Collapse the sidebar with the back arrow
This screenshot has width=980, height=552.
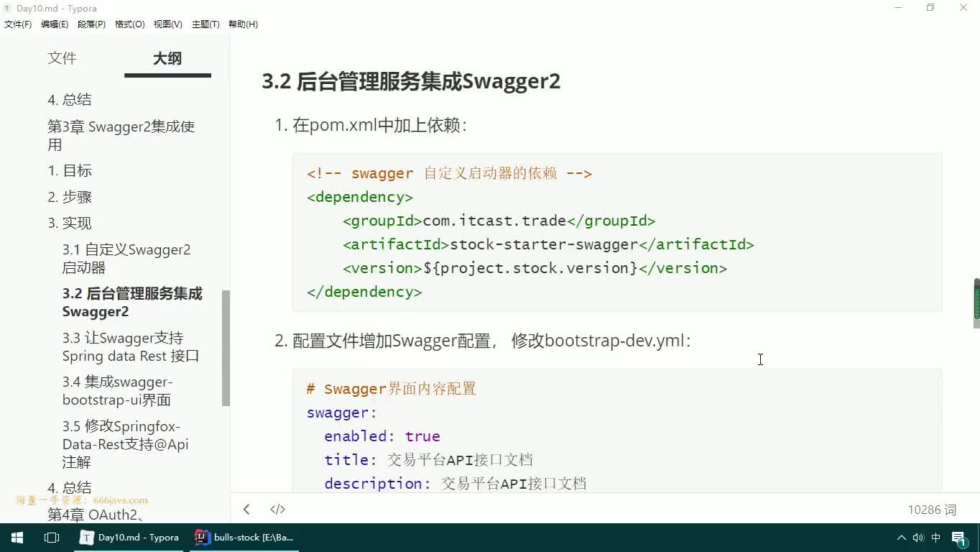[246, 510]
